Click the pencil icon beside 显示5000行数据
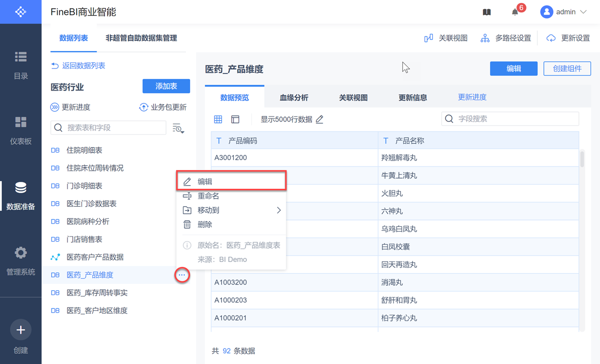 pos(320,119)
